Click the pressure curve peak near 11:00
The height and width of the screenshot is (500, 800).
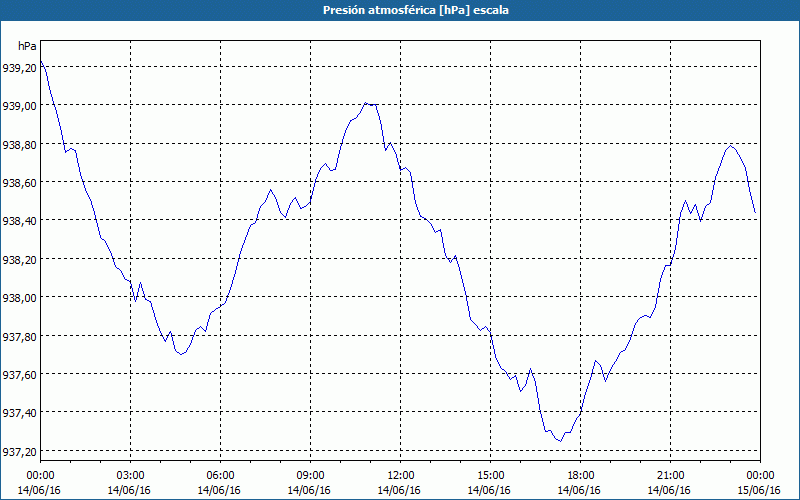click(368, 103)
